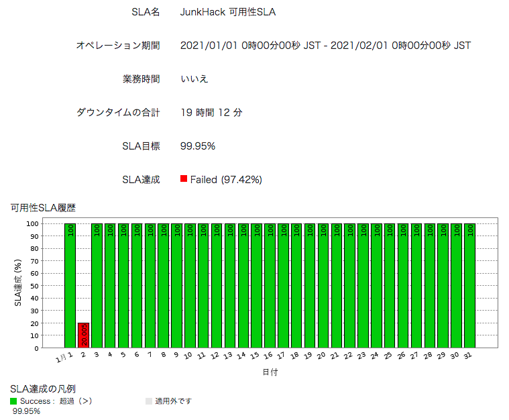The width and height of the screenshot is (509, 420).
Task: Click the green bar for day 25
Action: pos(390,285)
